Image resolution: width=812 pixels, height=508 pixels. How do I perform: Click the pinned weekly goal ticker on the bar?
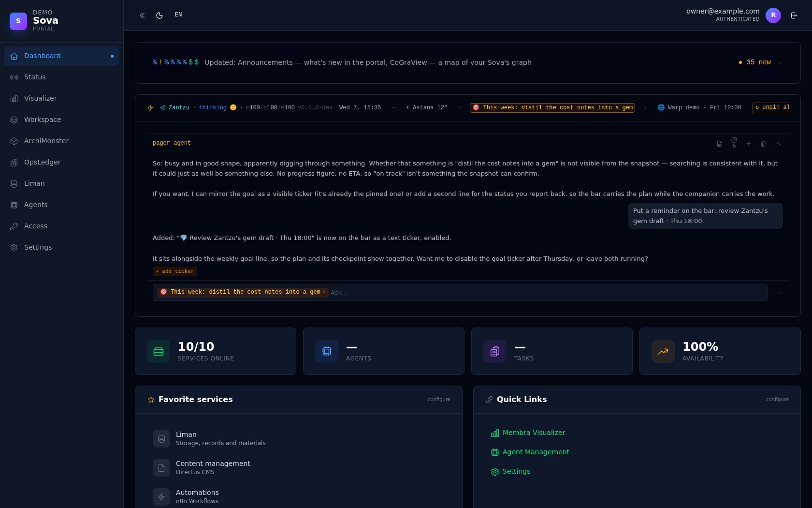(552, 107)
